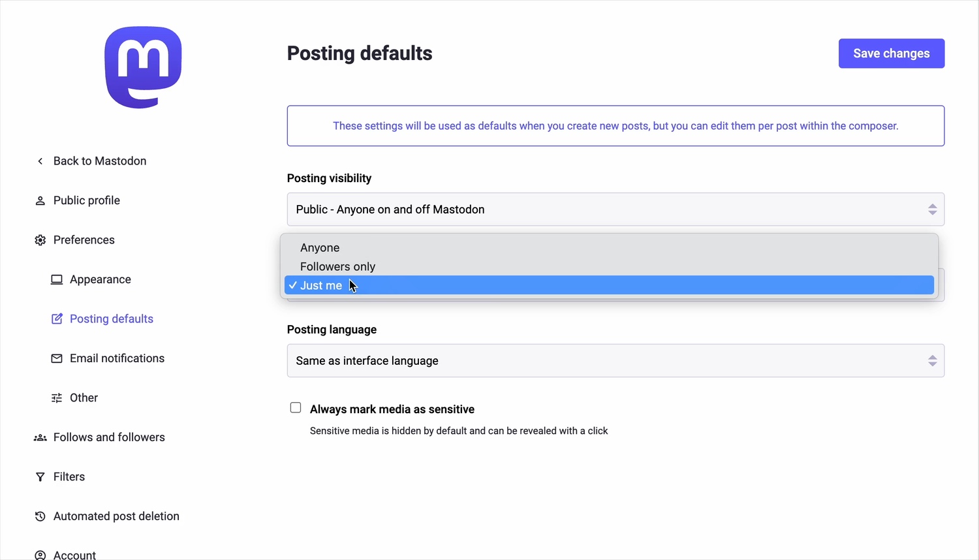Open the Posting visibility dropdown

tap(615, 210)
